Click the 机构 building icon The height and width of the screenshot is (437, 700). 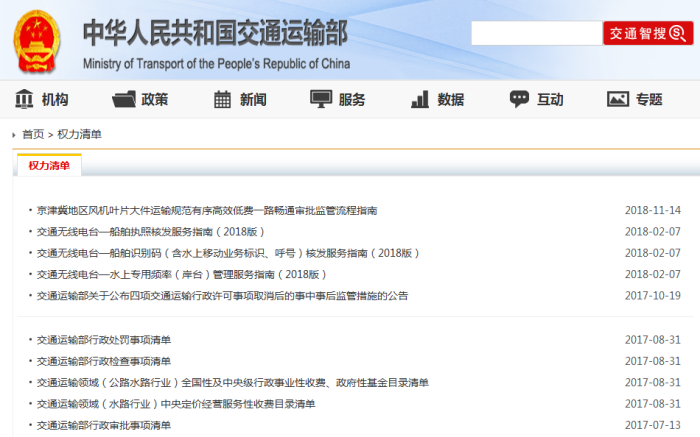(x=24, y=99)
